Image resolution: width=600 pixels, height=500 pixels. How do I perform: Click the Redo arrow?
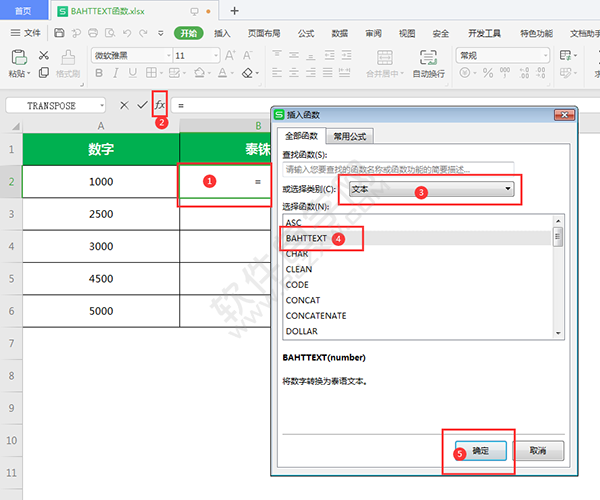(143, 33)
